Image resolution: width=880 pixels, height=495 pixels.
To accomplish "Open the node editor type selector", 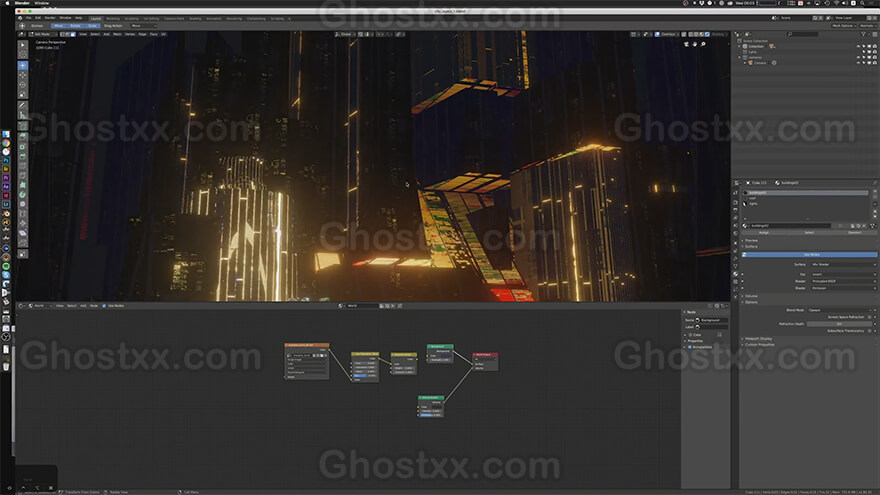I will [x=22, y=306].
